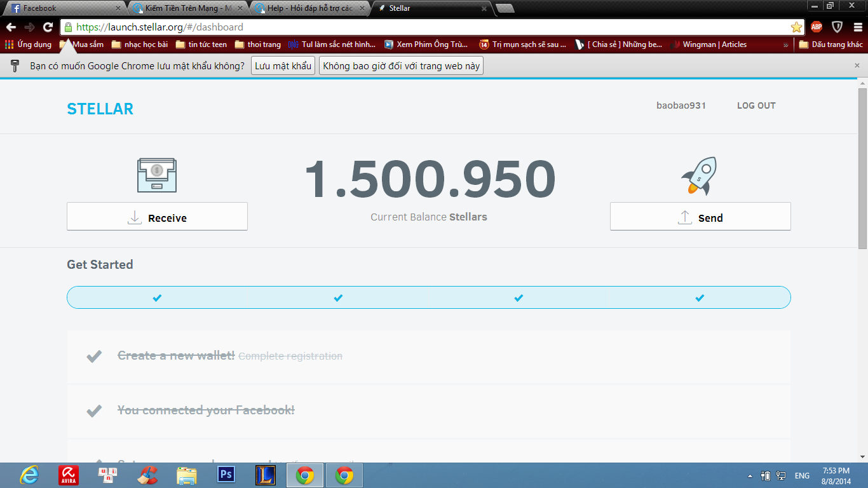
Task: Dismiss the save password bar
Action: click(857, 65)
